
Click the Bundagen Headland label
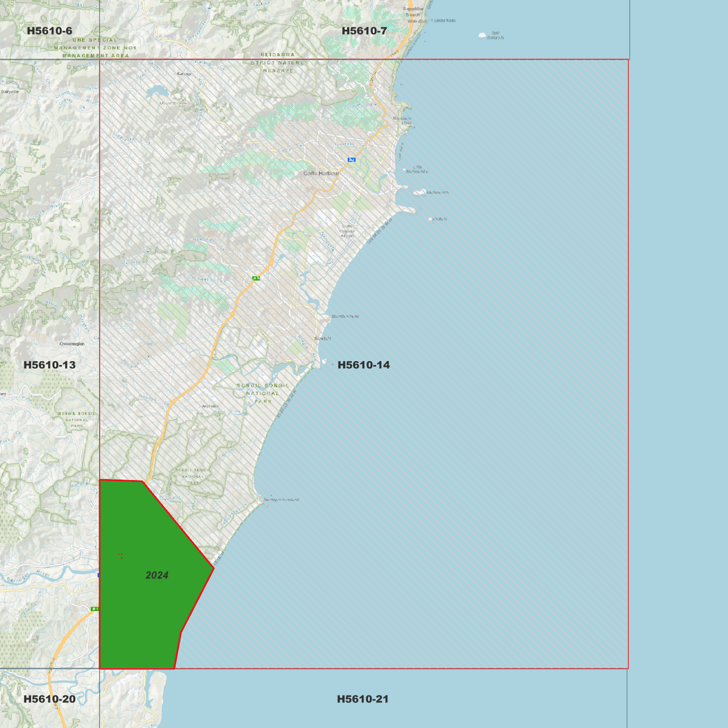(x=281, y=500)
